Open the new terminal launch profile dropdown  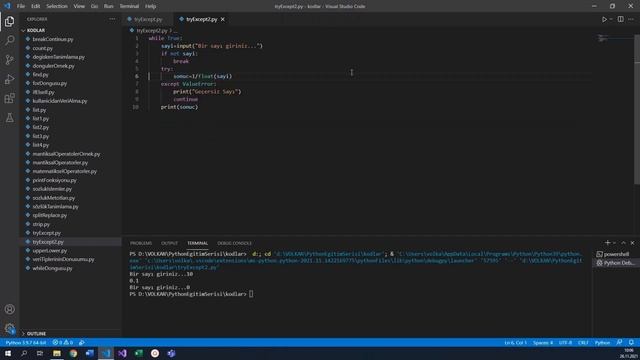(x=614, y=243)
